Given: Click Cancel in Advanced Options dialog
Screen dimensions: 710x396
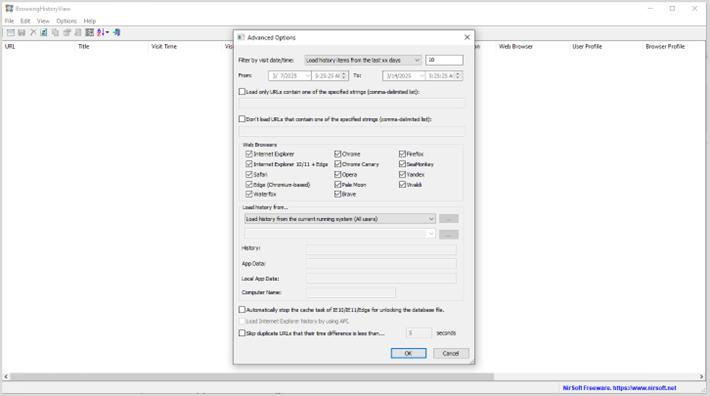Looking at the screenshot, I should pos(451,353).
